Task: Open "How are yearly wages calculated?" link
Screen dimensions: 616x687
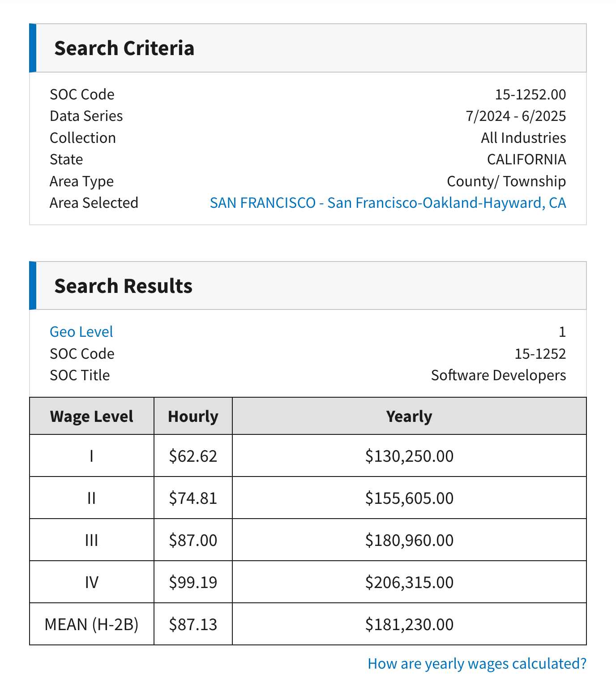Action: (x=477, y=664)
